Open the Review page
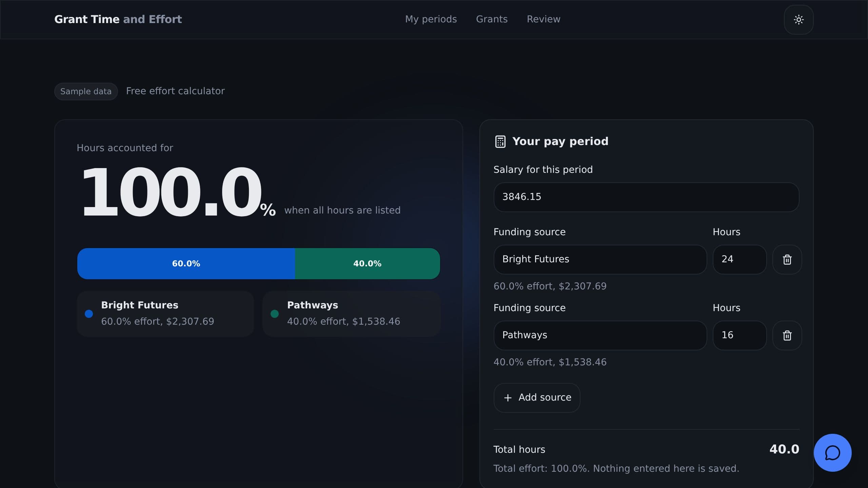868x488 pixels. pyautogui.click(x=543, y=19)
